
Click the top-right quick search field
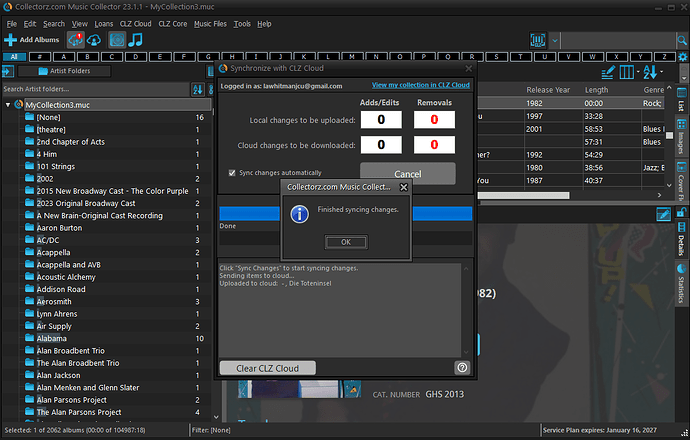[618, 40]
